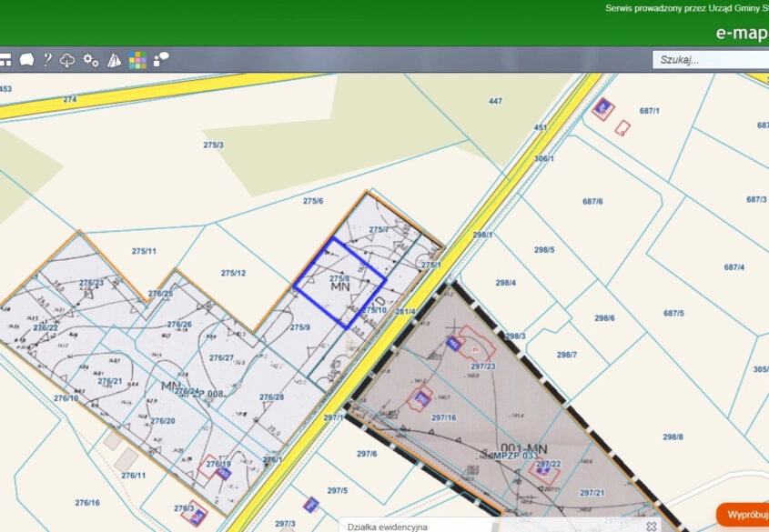Screen dimensions: 769x532
Task: Select parcel label 276/22
Action: point(46,327)
